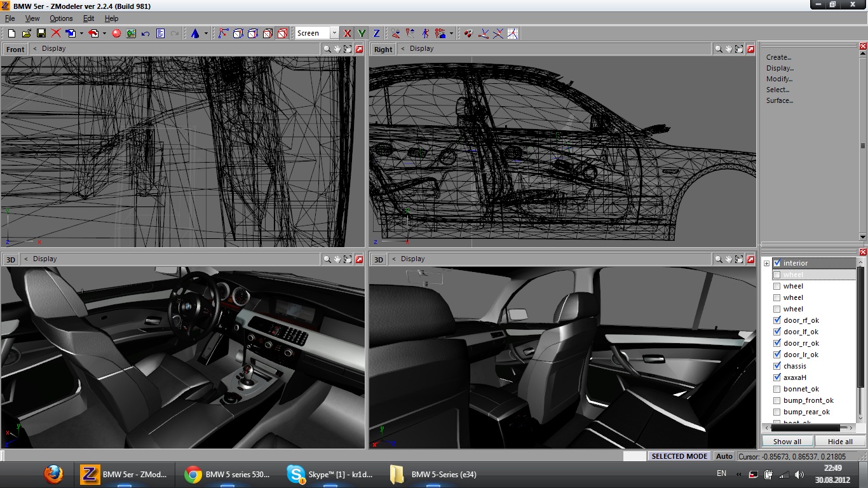868x488 pixels.
Task: Click the fit-to-view icon in Front viewport
Action: pyautogui.click(x=348, y=49)
